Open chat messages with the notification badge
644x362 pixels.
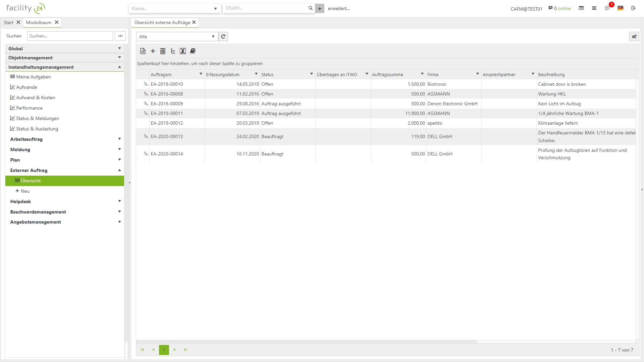(x=607, y=8)
